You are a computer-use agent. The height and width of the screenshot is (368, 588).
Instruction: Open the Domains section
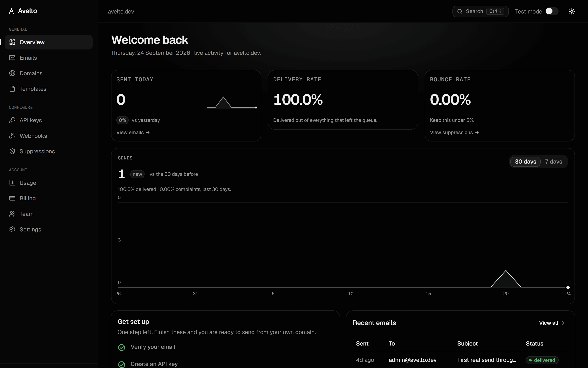[49, 73]
